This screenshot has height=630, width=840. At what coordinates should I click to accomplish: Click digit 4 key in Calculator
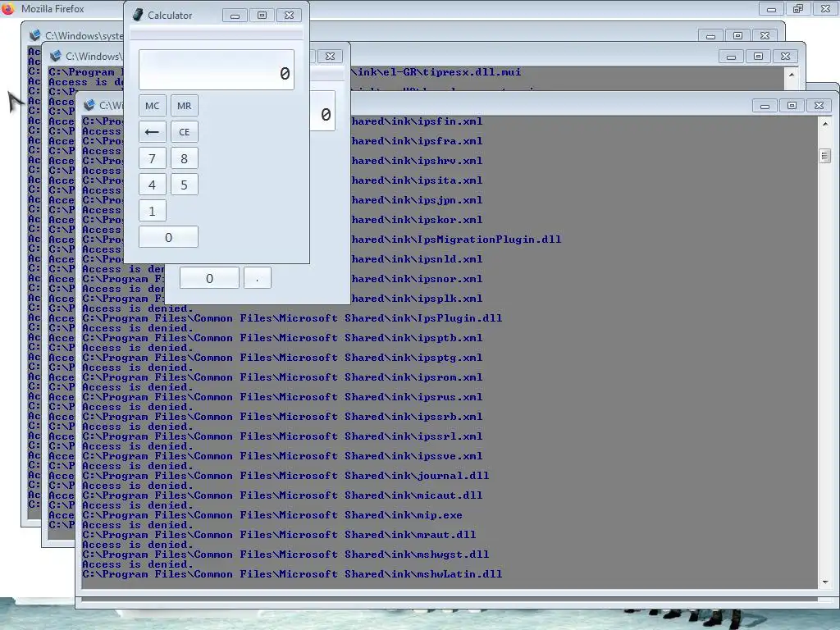click(x=152, y=185)
